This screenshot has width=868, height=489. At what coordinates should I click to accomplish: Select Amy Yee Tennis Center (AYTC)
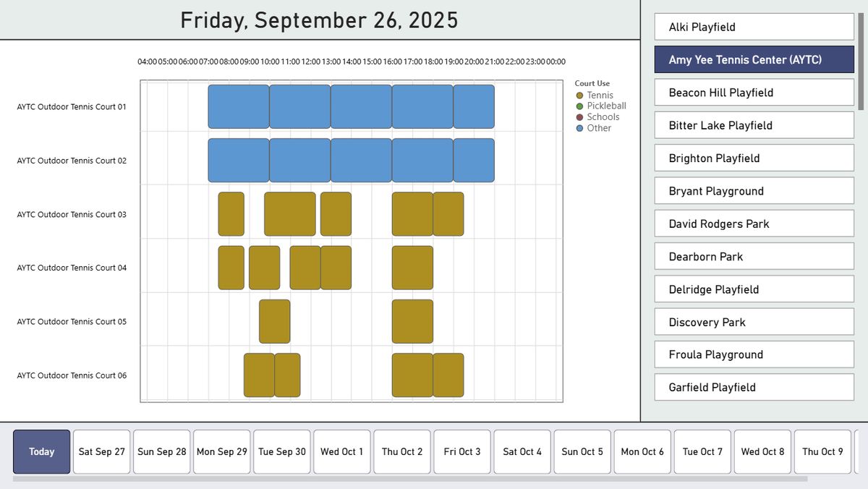coord(754,59)
